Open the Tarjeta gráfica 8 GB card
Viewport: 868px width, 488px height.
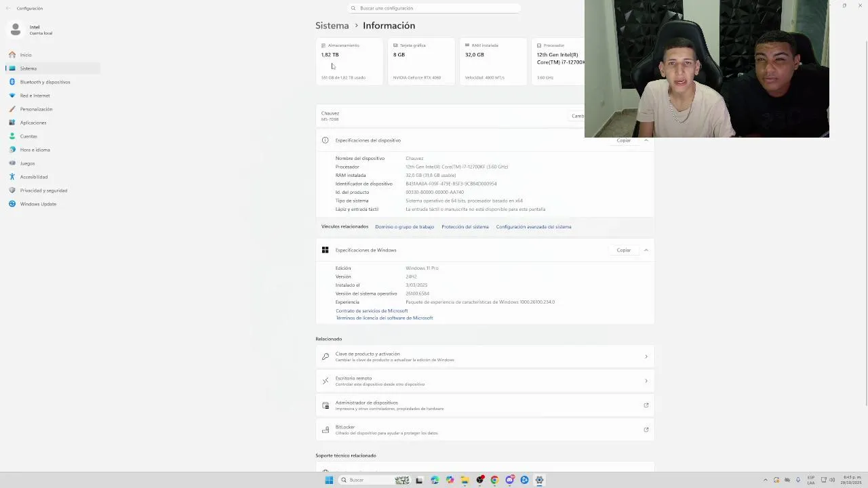(x=420, y=61)
